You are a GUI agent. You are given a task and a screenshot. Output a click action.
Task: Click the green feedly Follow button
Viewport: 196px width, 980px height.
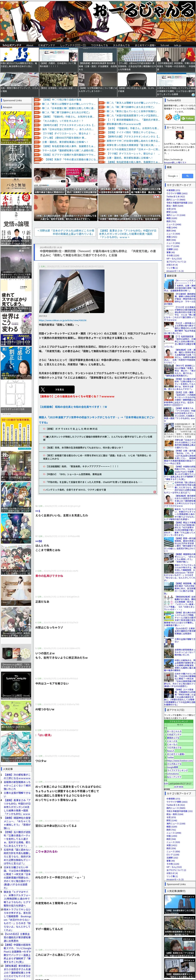(x=188, y=118)
